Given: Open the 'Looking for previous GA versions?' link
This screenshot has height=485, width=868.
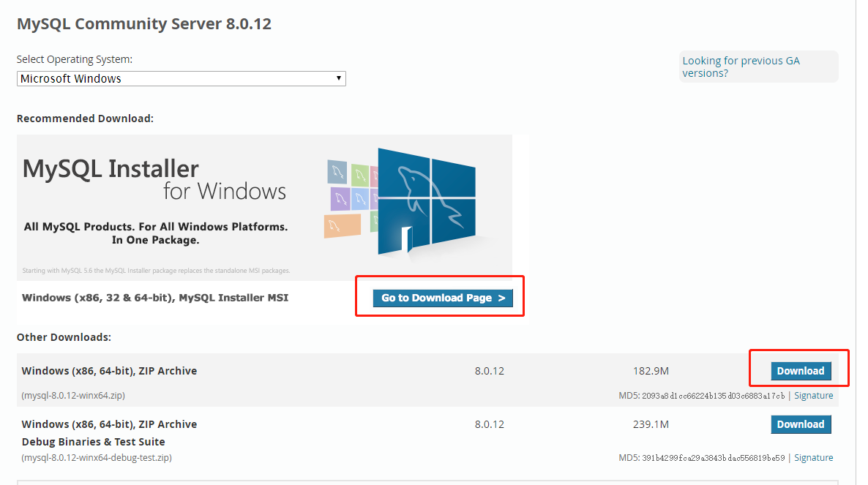Looking at the screenshot, I should coord(741,67).
